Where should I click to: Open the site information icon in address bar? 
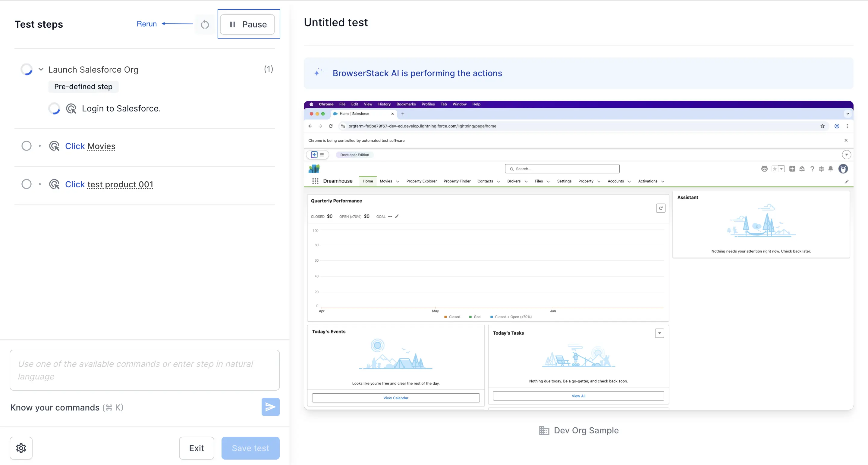point(343,126)
